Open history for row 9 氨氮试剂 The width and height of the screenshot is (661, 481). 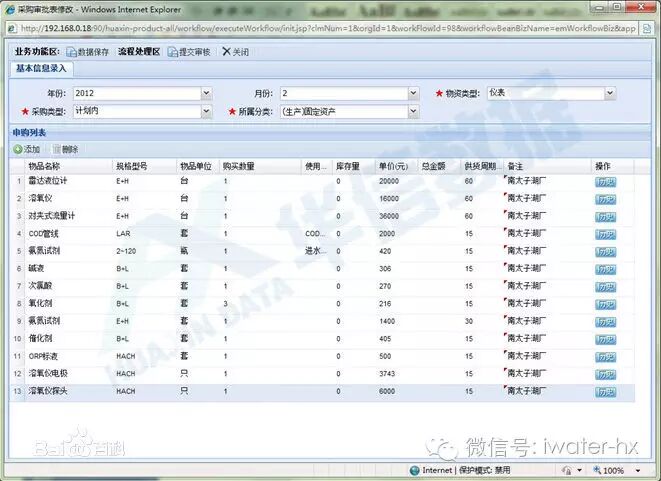[x=605, y=322]
